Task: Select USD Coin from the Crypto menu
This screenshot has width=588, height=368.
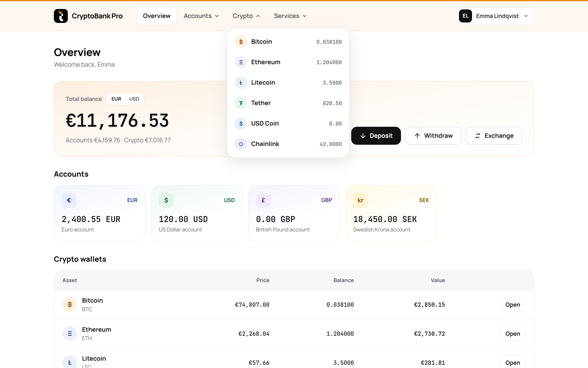Action: 288,124
